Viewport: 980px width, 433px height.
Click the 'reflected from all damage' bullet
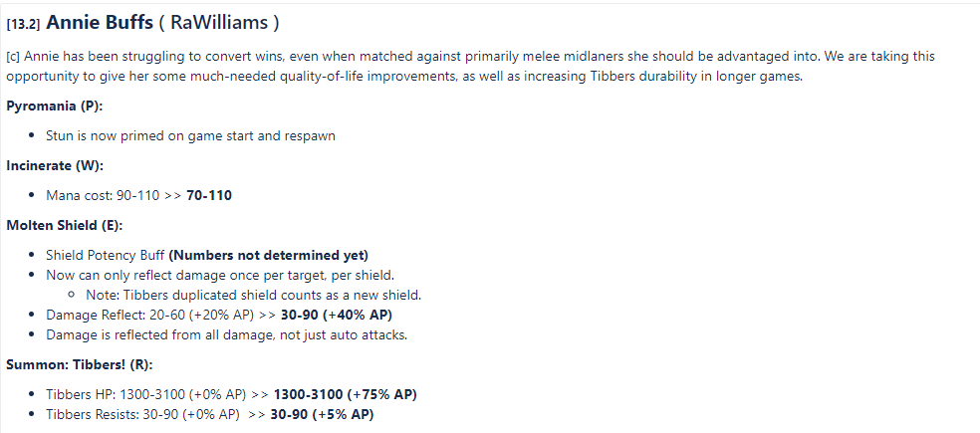[x=226, y=334]
